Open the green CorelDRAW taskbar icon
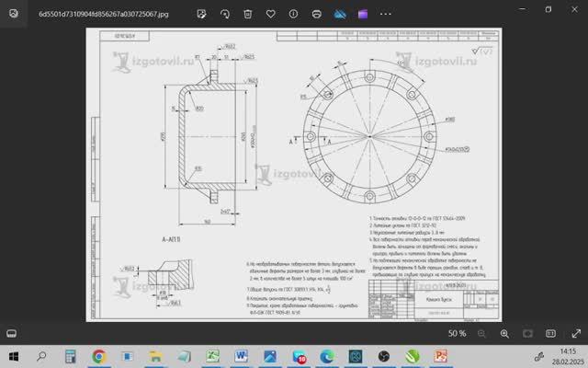The width and height of the screenshot is (588, 368). coord(413,356)
